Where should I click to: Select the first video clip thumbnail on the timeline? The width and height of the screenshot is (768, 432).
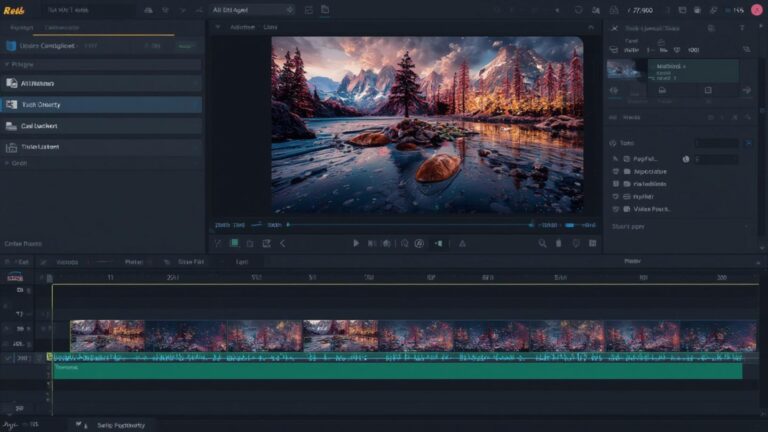108,336
